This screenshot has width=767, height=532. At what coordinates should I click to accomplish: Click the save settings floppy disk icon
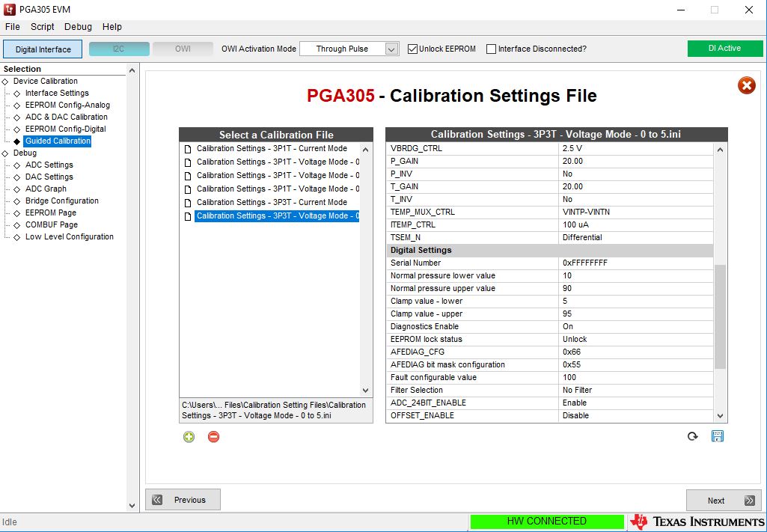point(718,436)
